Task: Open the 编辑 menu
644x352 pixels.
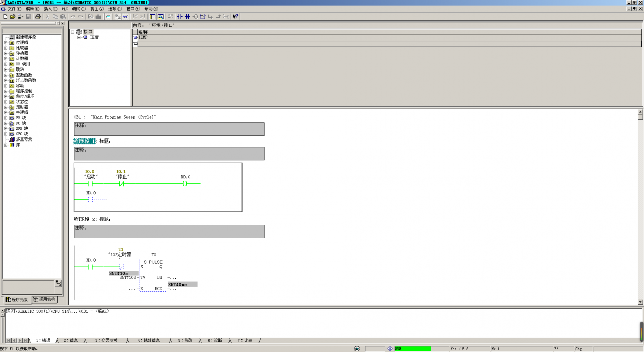Action: 32,9
